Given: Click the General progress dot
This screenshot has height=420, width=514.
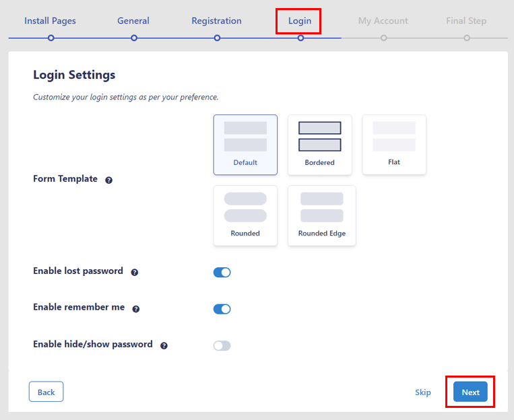Looking at the screenshot, I should point(134,38).
